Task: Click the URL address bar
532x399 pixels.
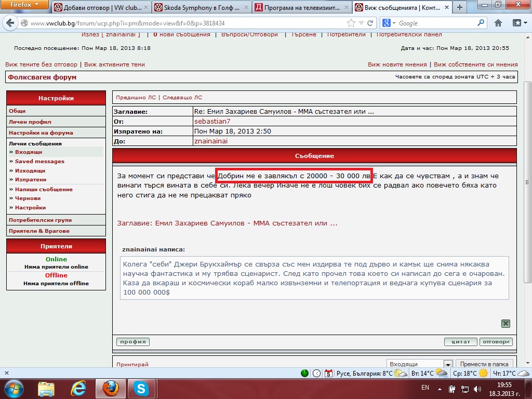Action: [x=182, y=23]
